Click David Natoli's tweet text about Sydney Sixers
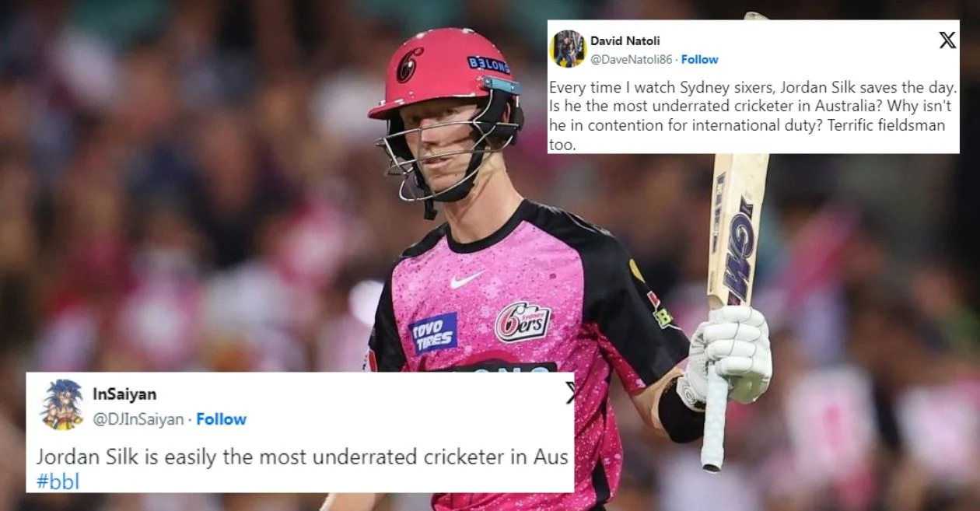The width and height of the screenshot is (980, 511). coord(751,114)
